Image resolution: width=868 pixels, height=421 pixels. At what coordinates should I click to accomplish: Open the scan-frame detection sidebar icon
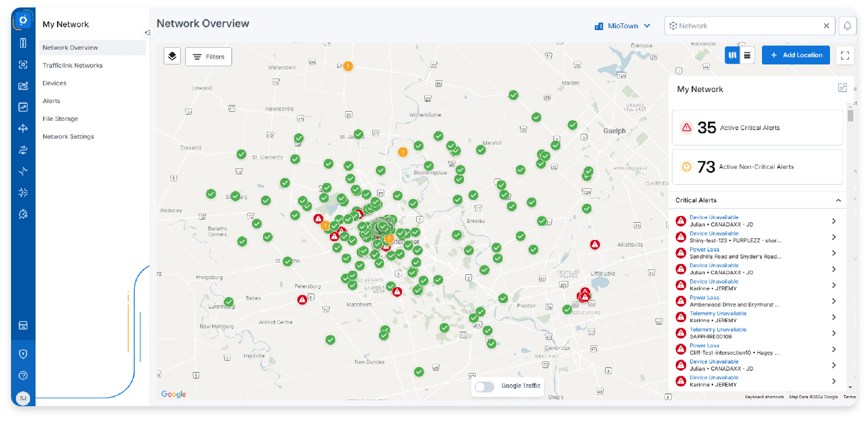pos(23,64)
